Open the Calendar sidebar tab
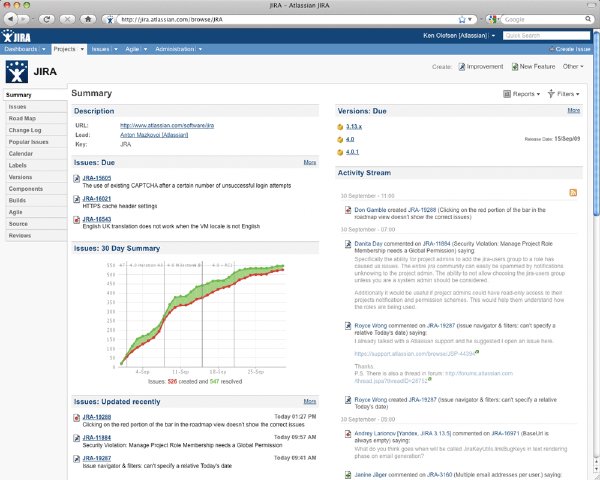This screenshot has height=480, width=600. 36,153
